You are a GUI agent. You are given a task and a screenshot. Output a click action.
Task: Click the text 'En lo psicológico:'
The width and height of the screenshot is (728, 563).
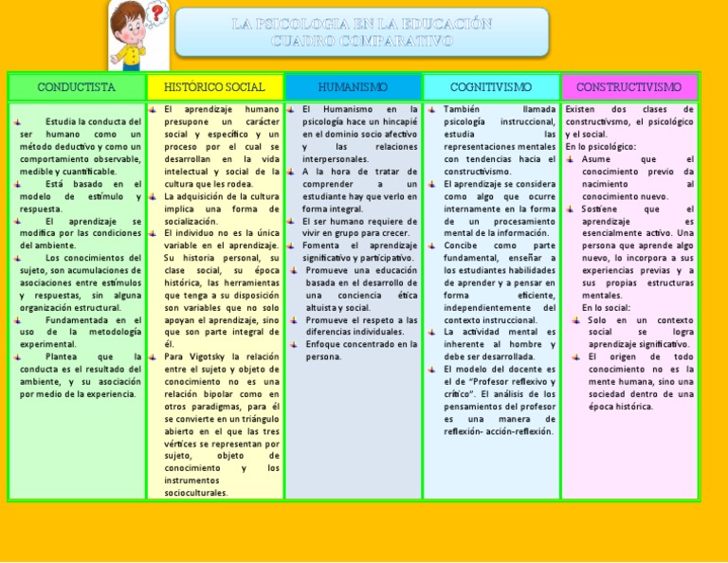600,147
